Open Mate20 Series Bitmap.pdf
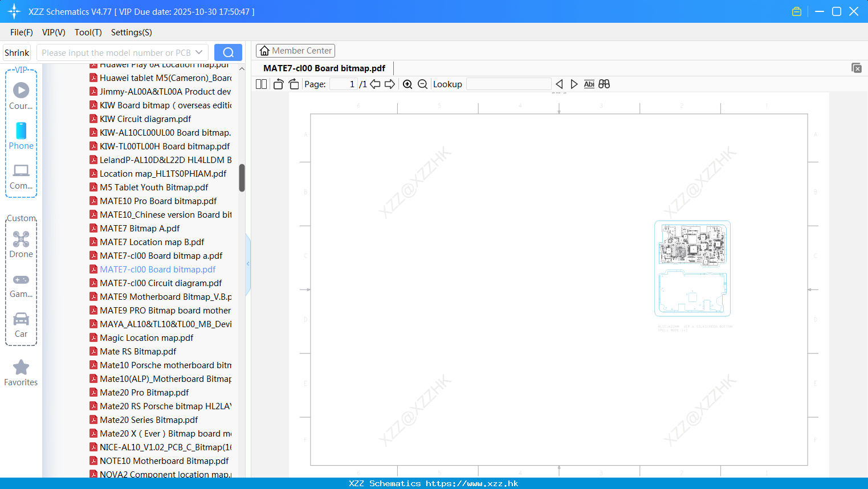The width and height of the screenshot is (868, 489). [149, 420]
